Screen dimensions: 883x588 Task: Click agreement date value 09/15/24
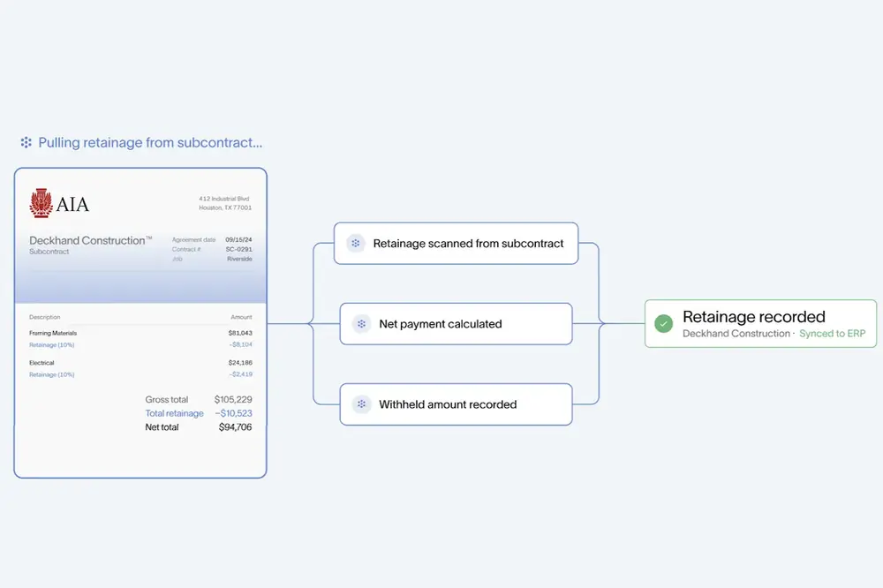(238, 240)
